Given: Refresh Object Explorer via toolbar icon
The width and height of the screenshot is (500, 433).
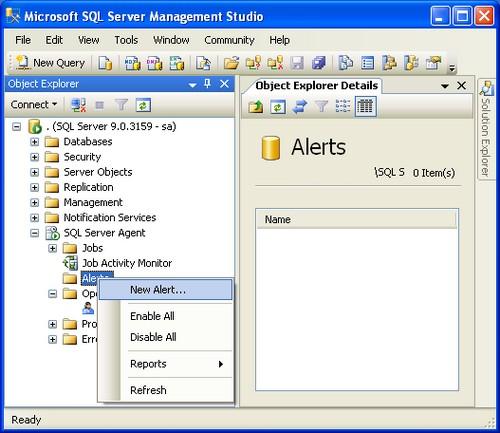Looking at the screenshot, I should [143, 105].
